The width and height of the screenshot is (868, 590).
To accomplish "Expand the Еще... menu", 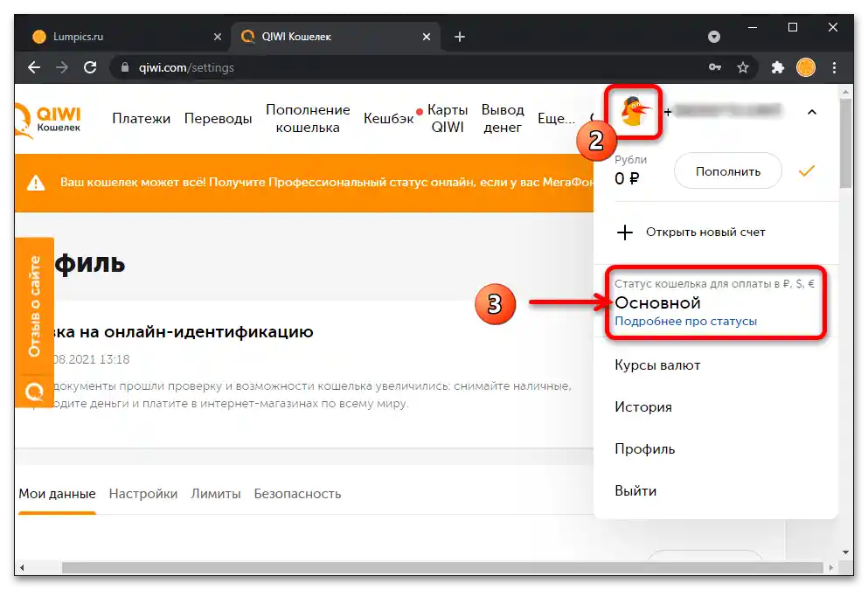I will tap(556, 119).
